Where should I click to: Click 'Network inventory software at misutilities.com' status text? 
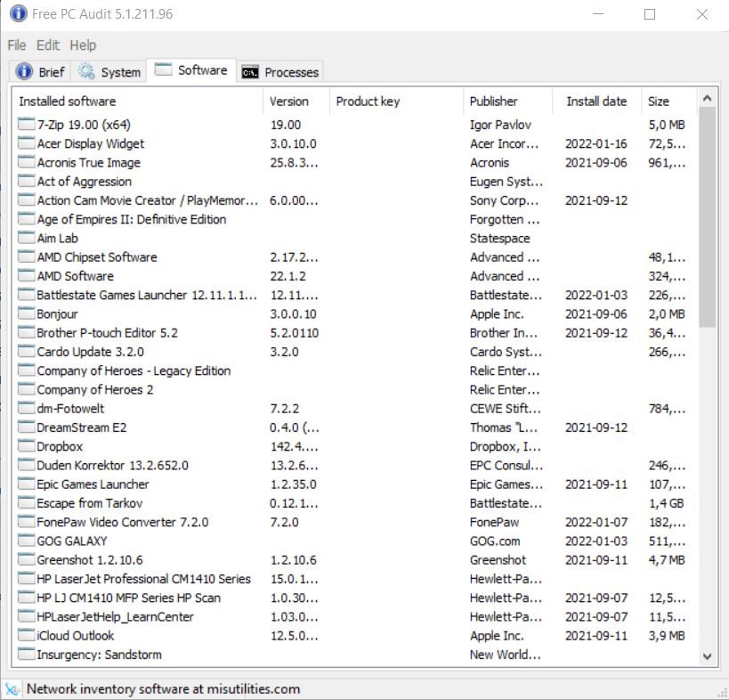163,688
